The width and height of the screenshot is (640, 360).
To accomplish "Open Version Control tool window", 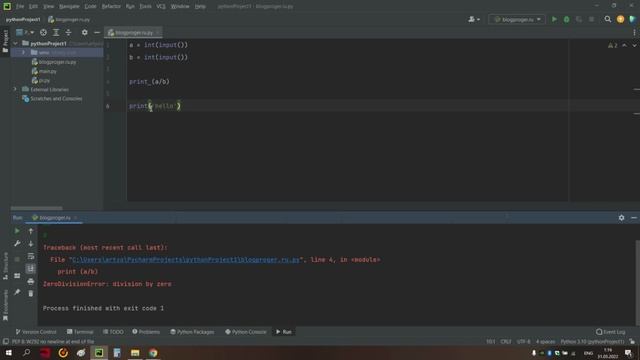I will [36, 332].
